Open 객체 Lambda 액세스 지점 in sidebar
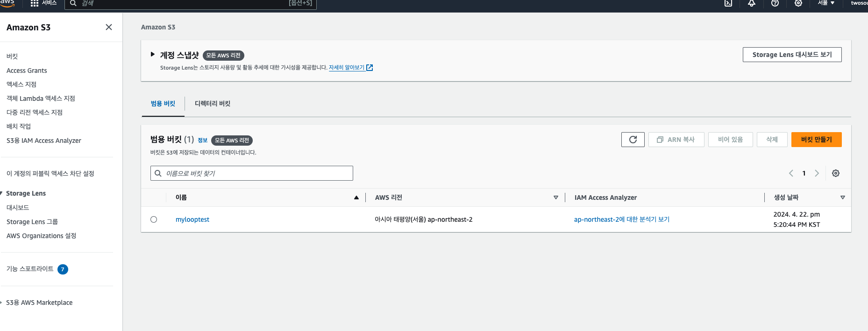The width and height of the screenshot is (868, 331). (41, 99)
